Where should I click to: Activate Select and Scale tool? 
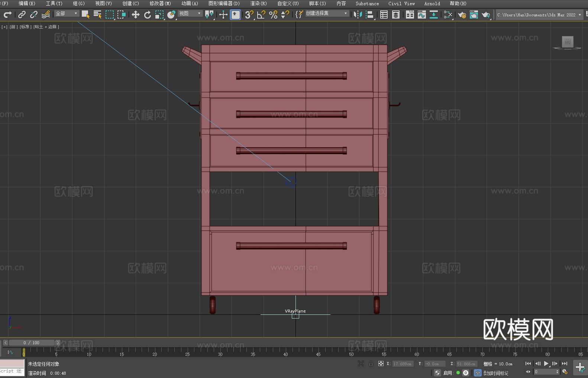pyautogui.click(x=159, y=14)
